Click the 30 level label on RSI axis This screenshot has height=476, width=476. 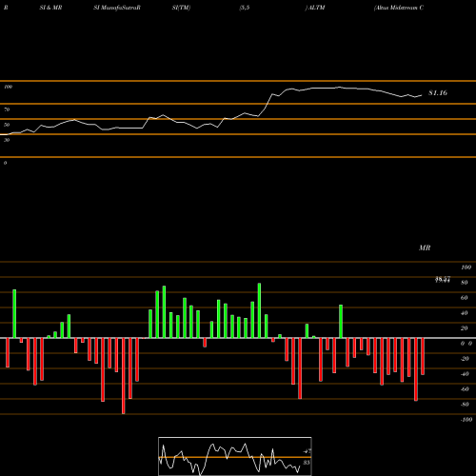[x=7, y=140]
